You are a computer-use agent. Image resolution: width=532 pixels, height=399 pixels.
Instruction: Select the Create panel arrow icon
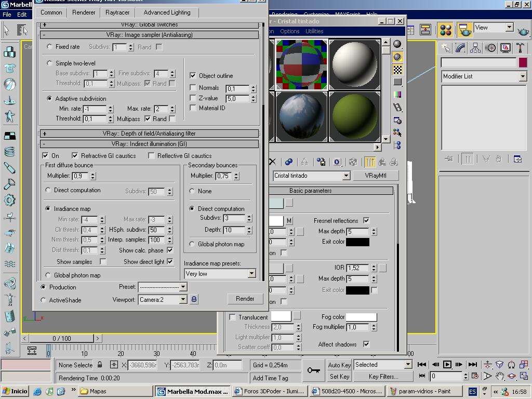pyautogui.click(x=445, y=48)
